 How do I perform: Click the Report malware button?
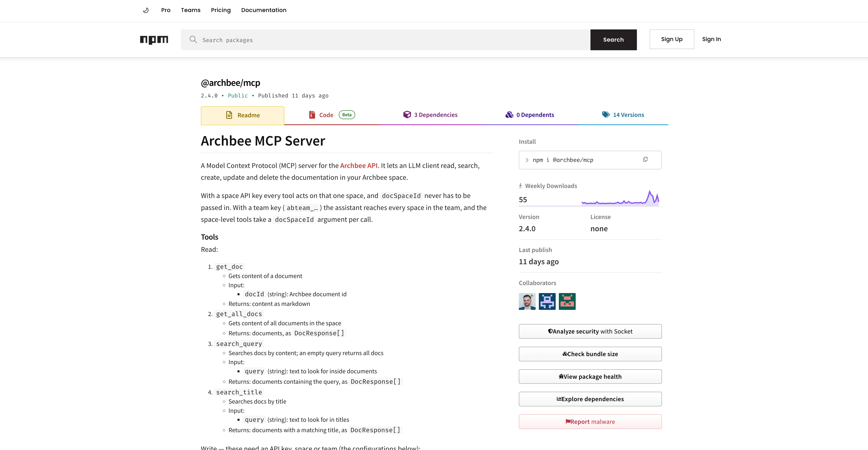tap(590, 422)
